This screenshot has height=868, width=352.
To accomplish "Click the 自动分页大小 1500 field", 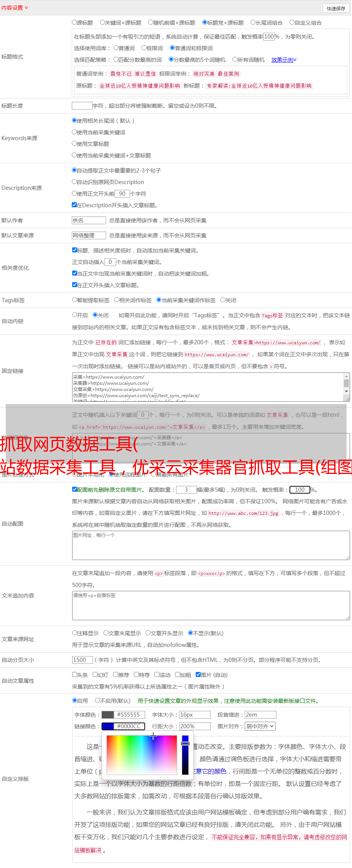I will coord(83,660).
